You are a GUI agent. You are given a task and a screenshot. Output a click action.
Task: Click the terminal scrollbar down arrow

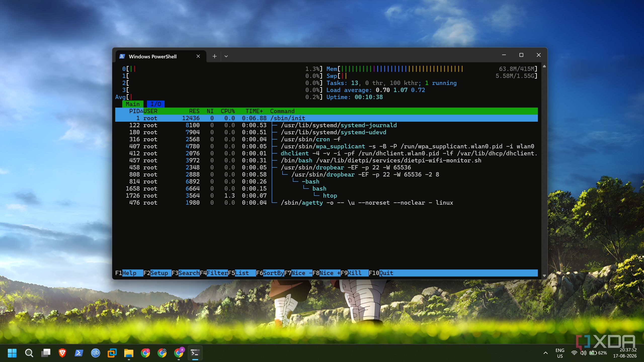point(544,276)
